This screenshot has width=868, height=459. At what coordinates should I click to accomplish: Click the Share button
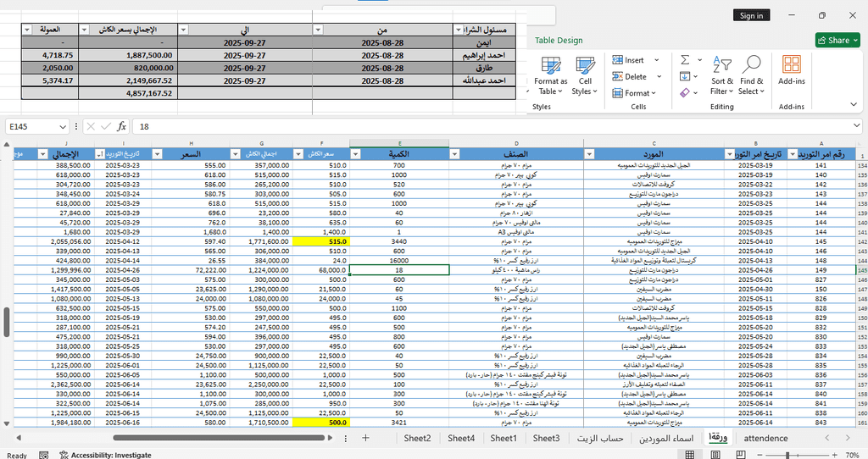point(837,40)
